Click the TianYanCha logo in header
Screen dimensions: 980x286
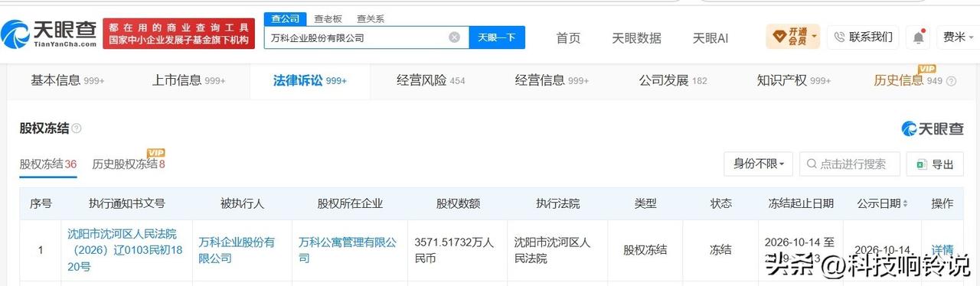tap(49, 34)
